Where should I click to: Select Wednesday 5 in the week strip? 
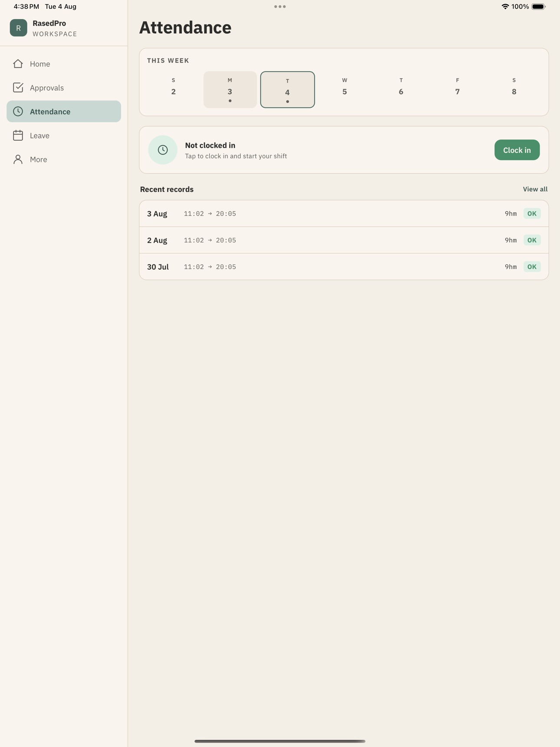[345, 89]
